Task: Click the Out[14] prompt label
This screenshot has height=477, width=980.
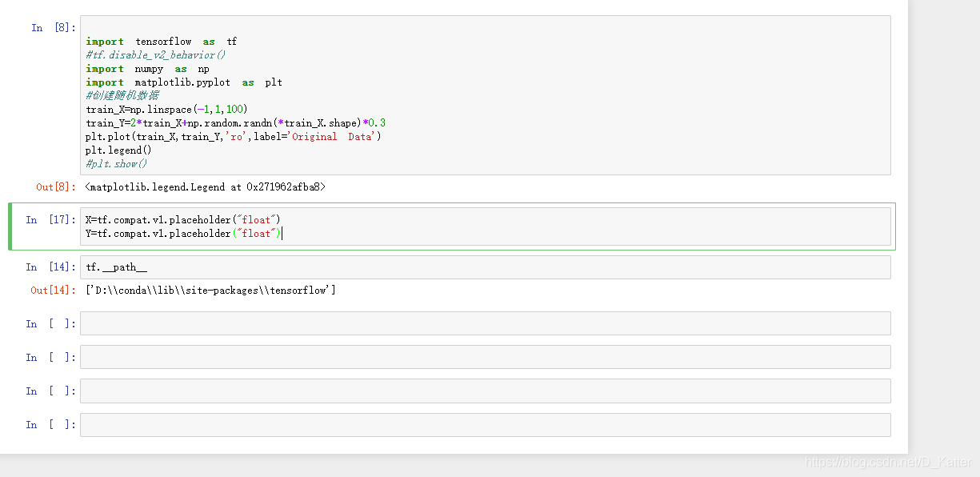Action: (x=50, y=290)
